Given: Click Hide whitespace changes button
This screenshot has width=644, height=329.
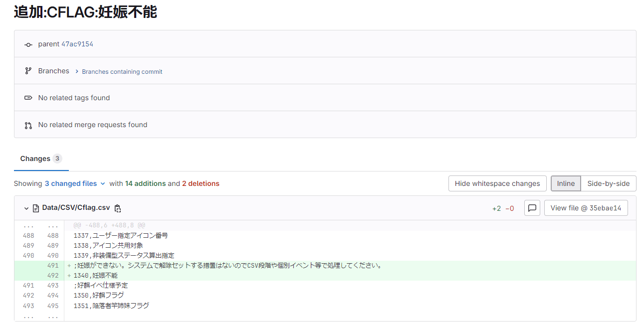Looking at the screenshot, I should (x=497, y=183).
